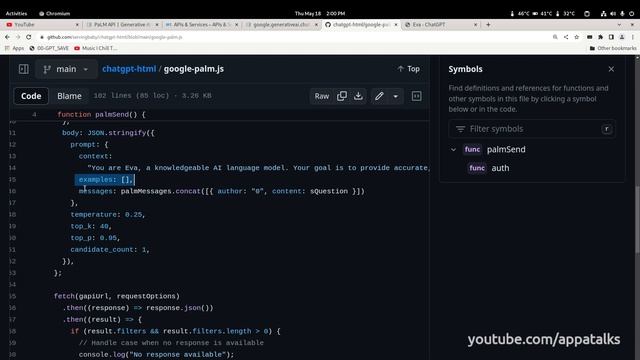Open the Music bookmark
The width and height of the screenshot is (640, 360).
point(96,48)
